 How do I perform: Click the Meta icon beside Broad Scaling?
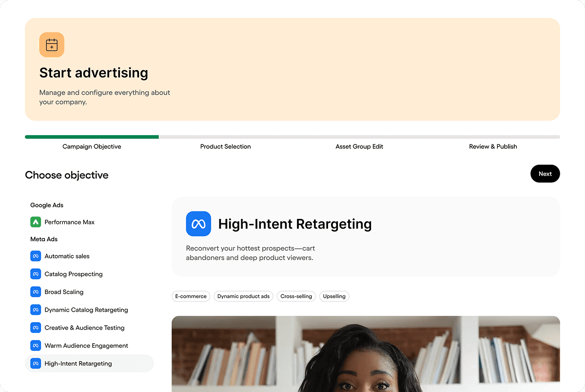(35, 292)
